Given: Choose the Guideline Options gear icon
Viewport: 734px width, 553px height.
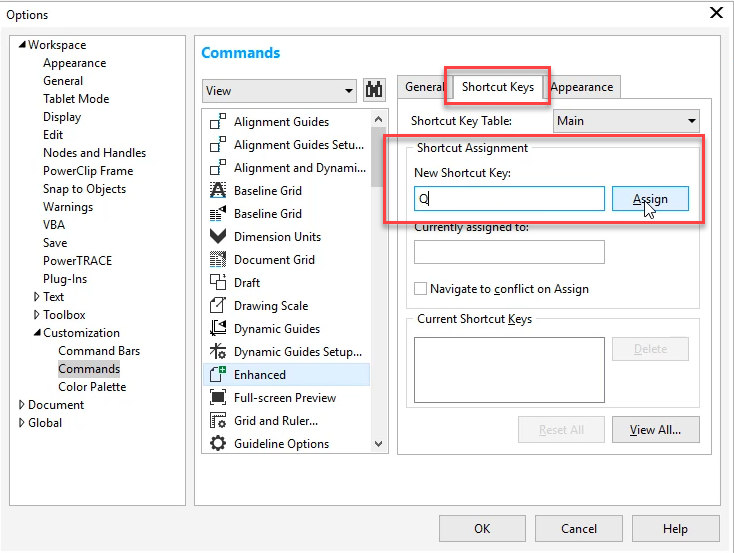Looking at the screenshot, I should pyautogui.click(x=218, y=443).
